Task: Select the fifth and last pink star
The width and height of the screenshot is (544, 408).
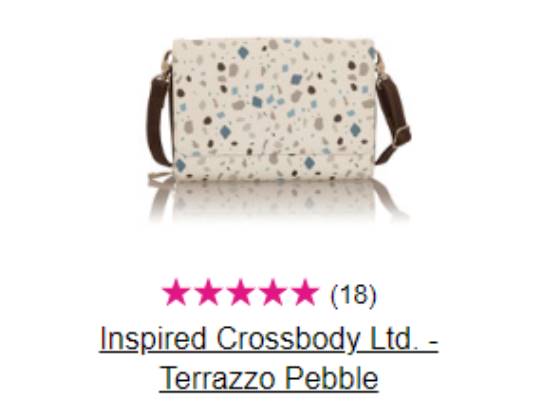Action: pyautogui.click(x=305, y=292)
